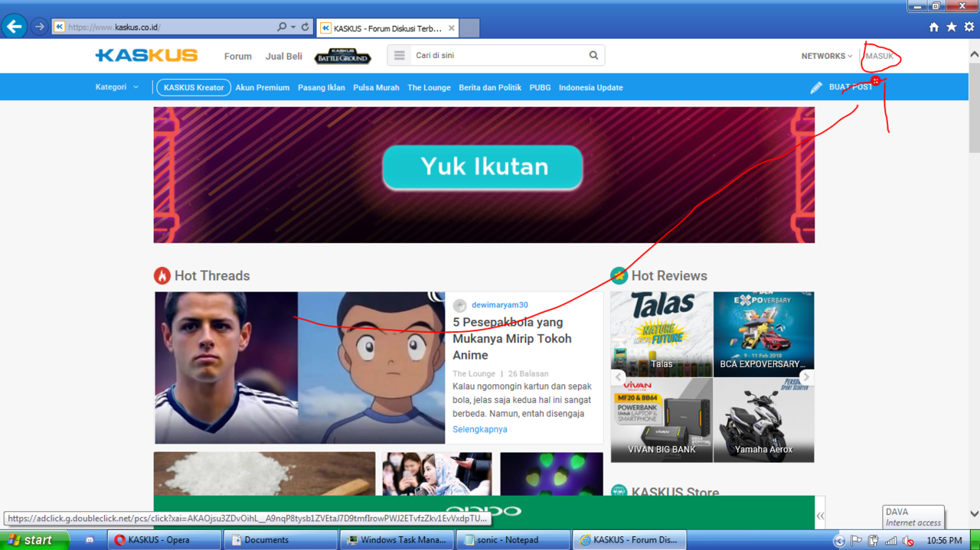Click the dewimaryam30 user avatar

point(459,305)
